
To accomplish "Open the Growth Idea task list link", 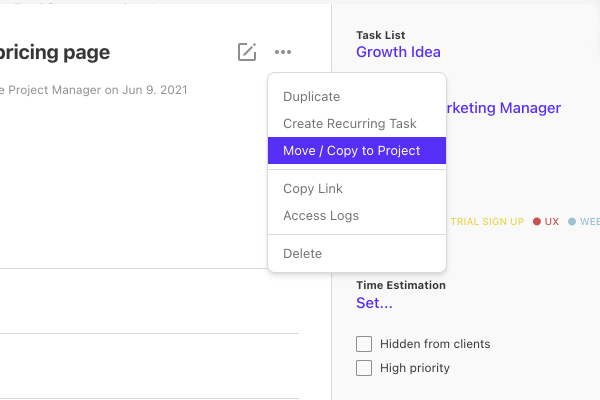I will (398, 52).
